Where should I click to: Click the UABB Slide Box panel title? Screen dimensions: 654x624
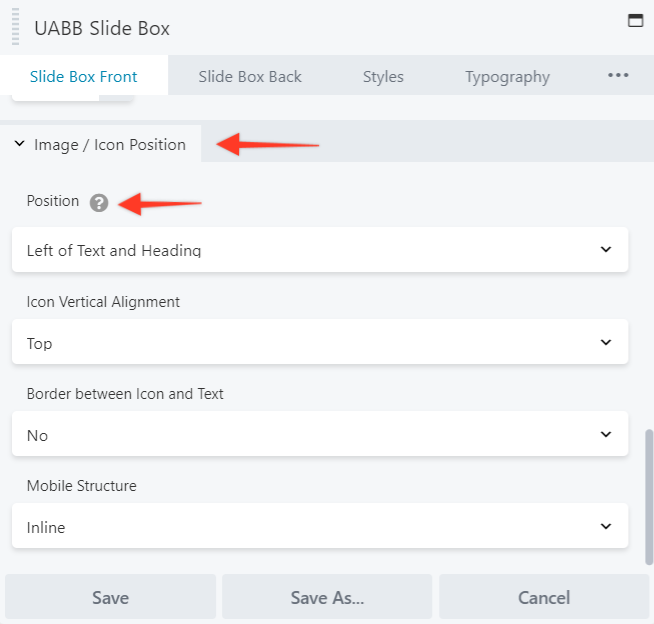point(102,28)
